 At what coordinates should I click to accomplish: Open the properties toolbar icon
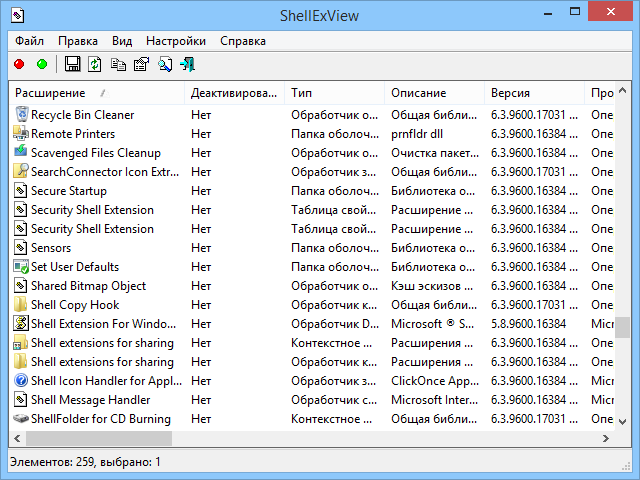click(x=142, y=64)
